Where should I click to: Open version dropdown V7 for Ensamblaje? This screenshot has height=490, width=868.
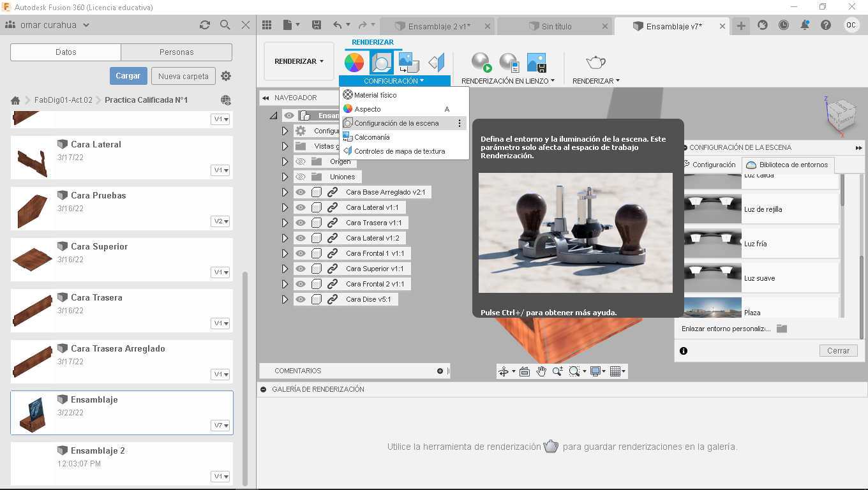221,426
